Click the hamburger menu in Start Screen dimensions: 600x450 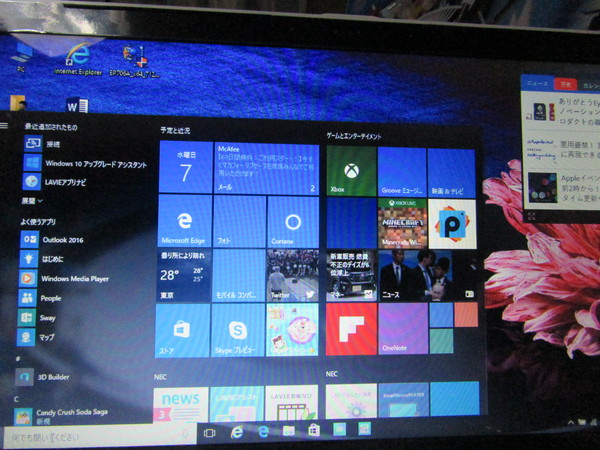[4, 126]
